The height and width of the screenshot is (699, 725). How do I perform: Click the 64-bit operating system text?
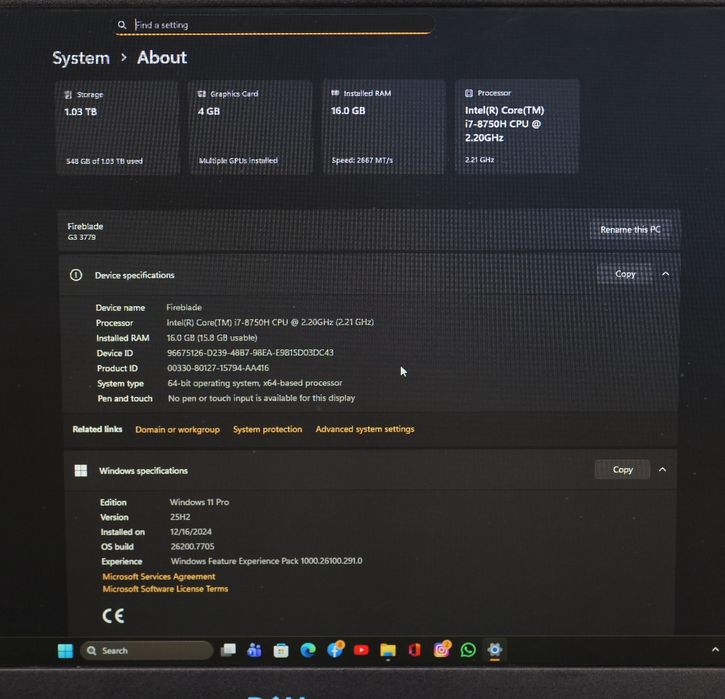255,383
